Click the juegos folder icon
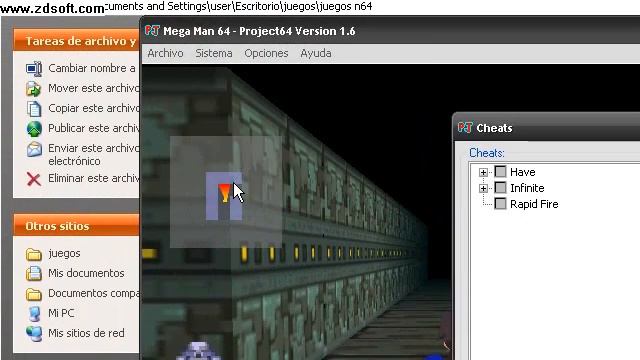Viewport: 640px width, 360px height. [x=34, y=254]
